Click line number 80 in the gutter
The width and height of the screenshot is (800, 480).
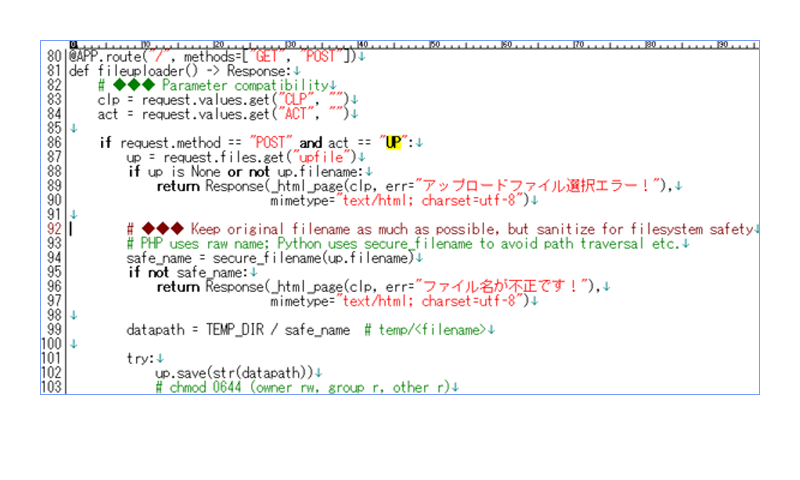[x=54, y=56]
